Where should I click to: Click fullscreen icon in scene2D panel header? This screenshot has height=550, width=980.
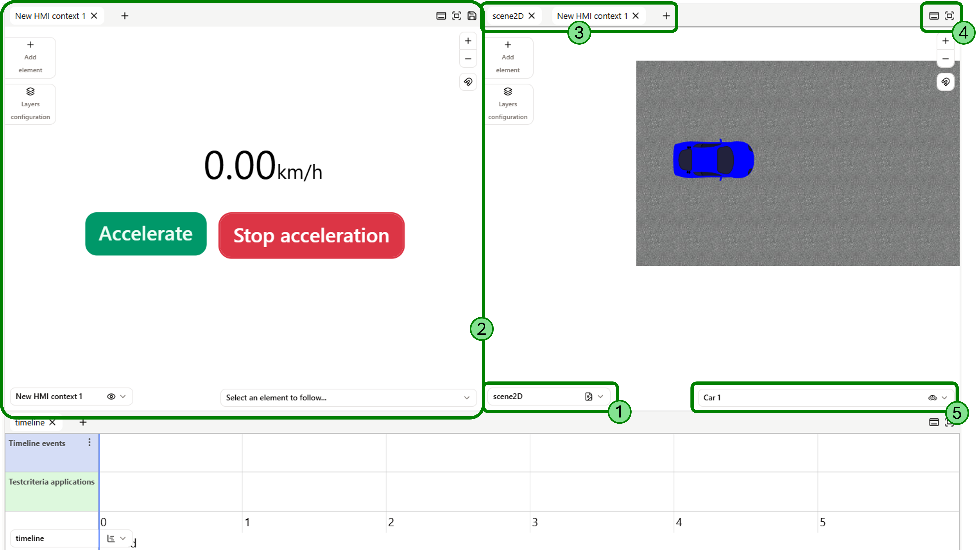(949, 16)
